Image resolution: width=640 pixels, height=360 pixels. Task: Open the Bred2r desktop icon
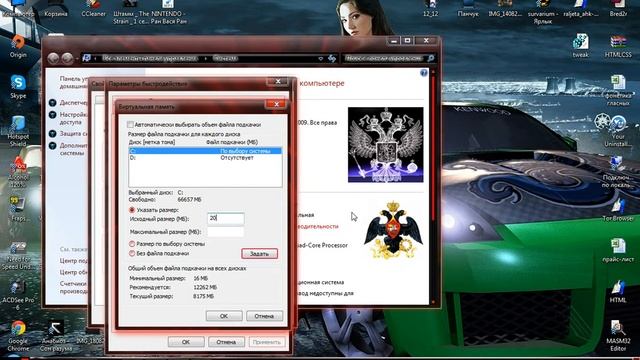click(x=618, y=9)
